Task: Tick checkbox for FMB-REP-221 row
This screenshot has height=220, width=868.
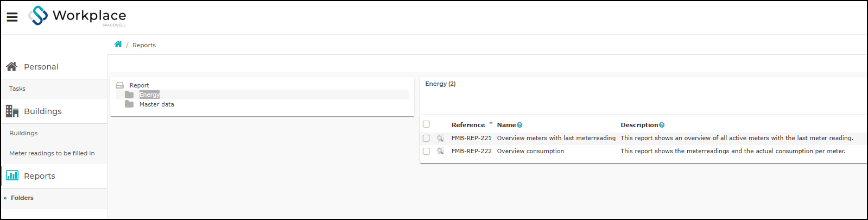Action: [x=426, y=138]
